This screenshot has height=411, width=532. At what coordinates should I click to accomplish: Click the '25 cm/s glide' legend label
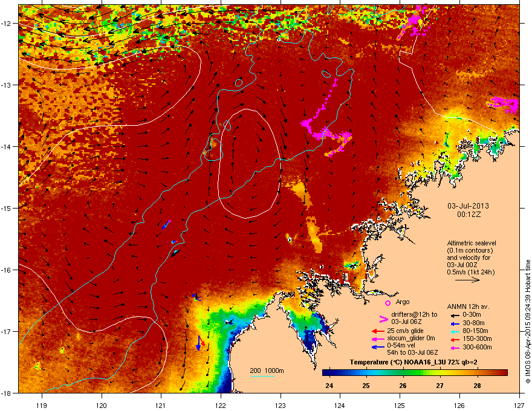pyautogui.click(x=406, y=331)
